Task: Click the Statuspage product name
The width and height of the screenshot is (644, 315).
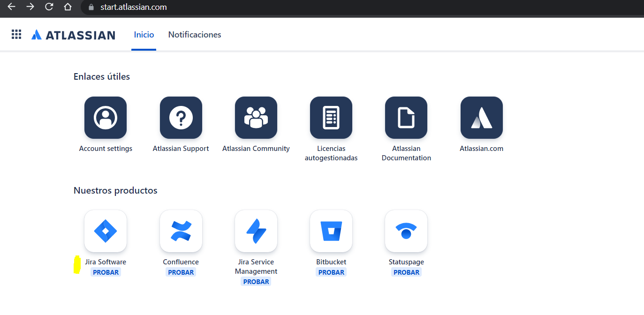Action: tap(406, 262)
